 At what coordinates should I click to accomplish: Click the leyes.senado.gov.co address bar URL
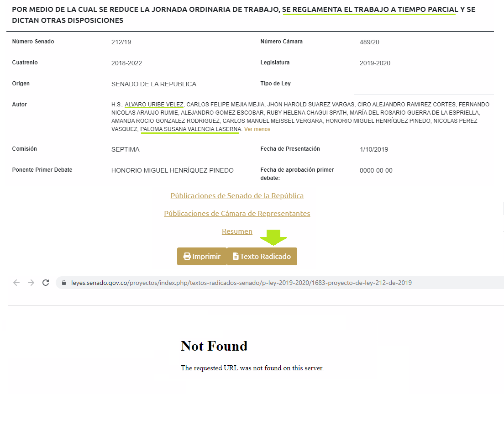pyautogui.click(x=241, y=283)
